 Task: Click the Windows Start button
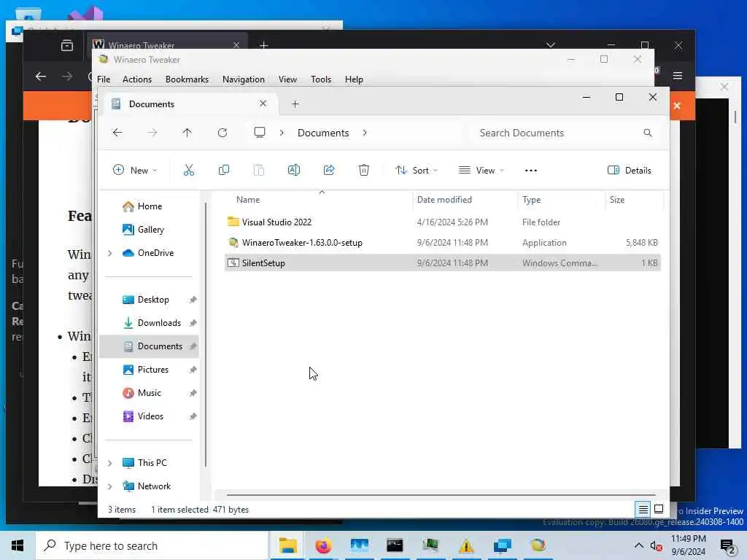click(x=18, y=545)
